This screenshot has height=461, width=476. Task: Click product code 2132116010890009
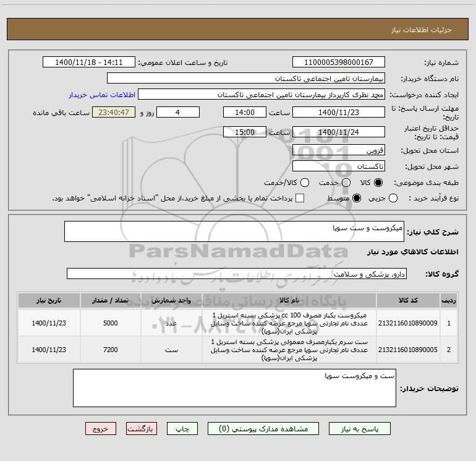[408, 323]
